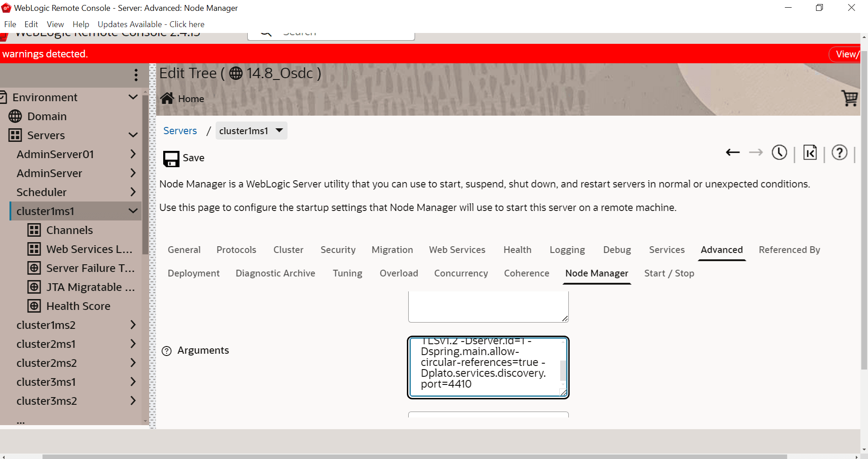Open the shopping cart icon
This screenshot has width=868, height=459.
pos(849,98)
